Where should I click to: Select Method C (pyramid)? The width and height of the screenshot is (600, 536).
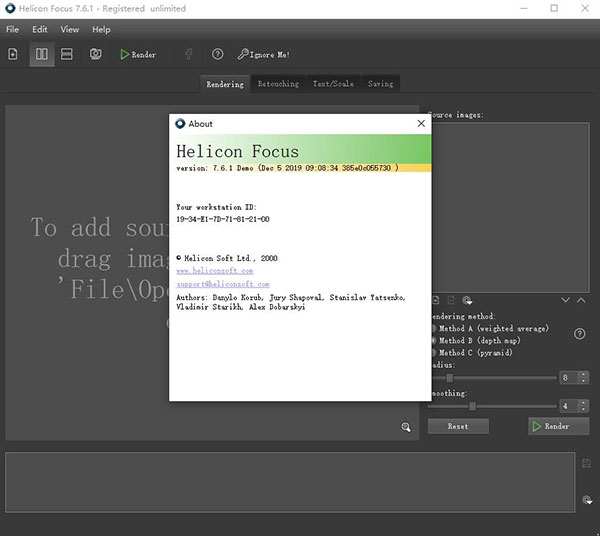pyautogui.click(x=472, y=352)
